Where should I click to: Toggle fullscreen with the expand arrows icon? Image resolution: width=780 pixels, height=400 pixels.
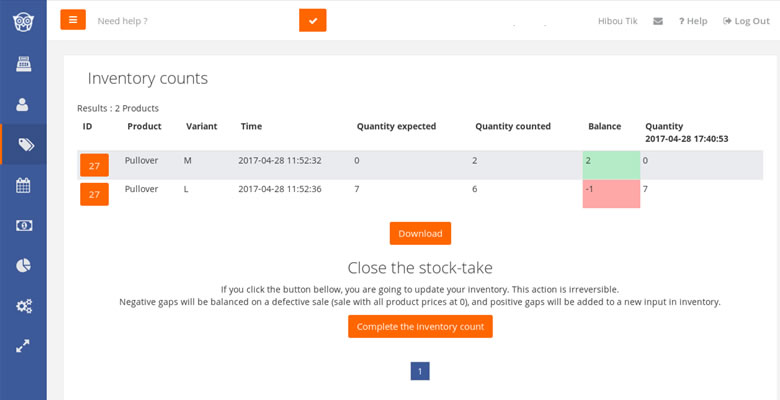(23, 346)
